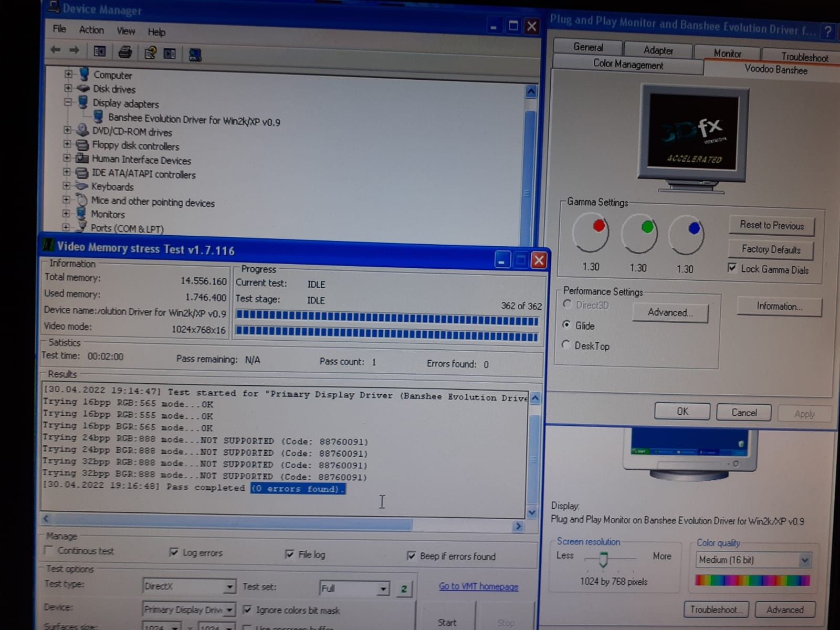Select the Direct3D radio option
Image resolution: width=840 pixels, height=630 pixels.
(567, 304)
